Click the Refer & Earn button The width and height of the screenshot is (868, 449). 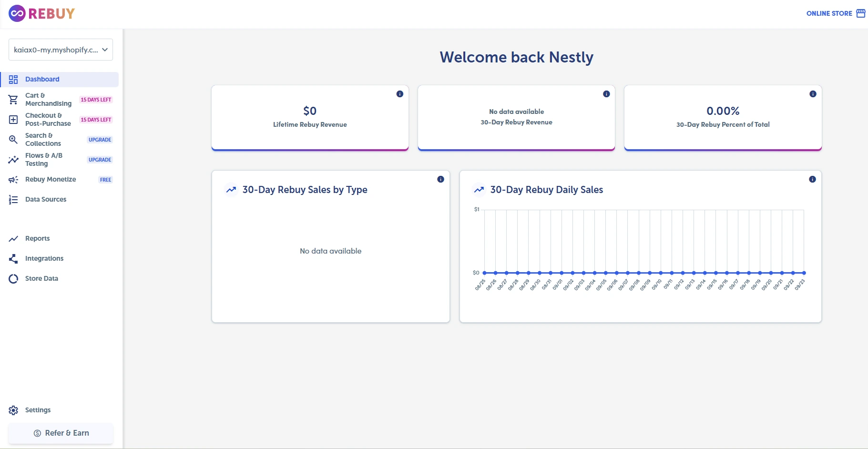61,433
